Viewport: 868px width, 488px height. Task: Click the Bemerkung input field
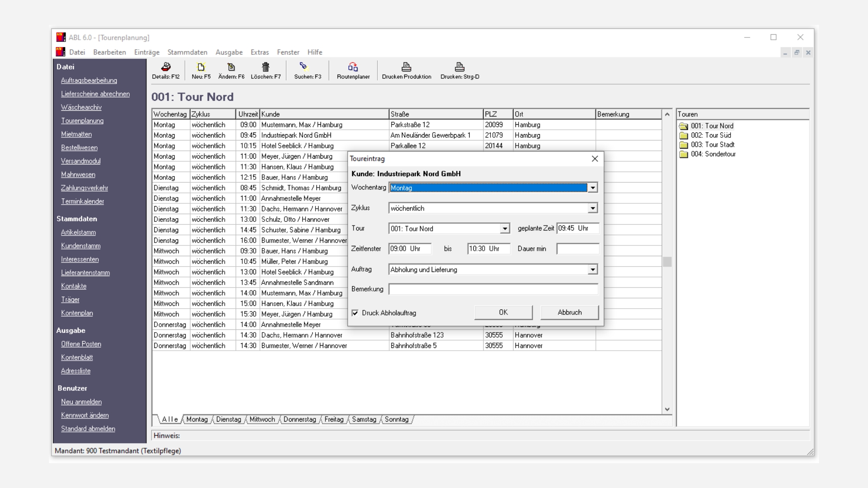click(493, 289)
